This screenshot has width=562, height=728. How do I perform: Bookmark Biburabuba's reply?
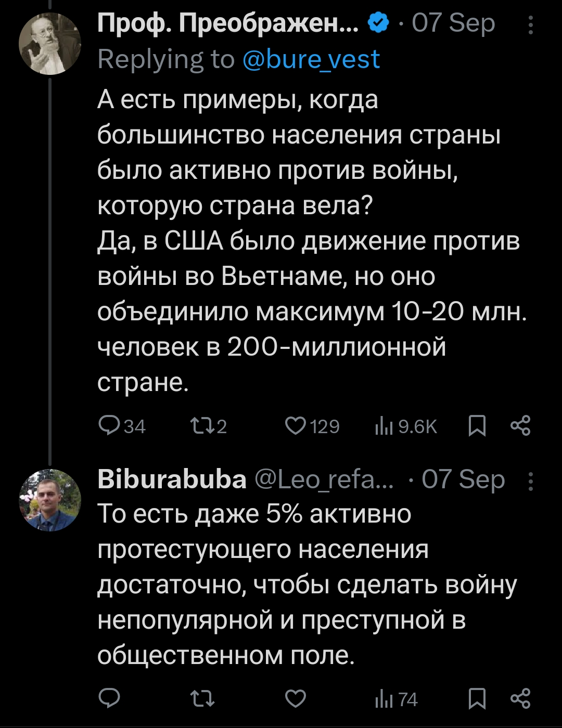click(477, 699)
